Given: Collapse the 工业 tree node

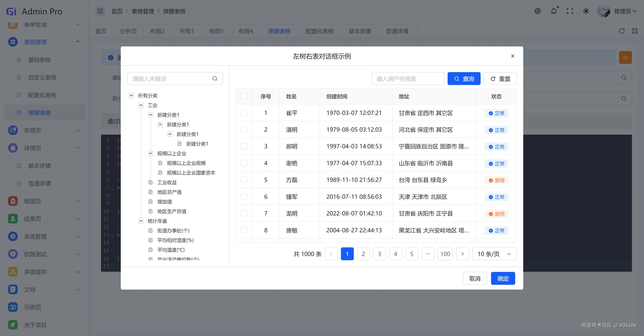Looking at the screenshot, I should click(141, 105).
